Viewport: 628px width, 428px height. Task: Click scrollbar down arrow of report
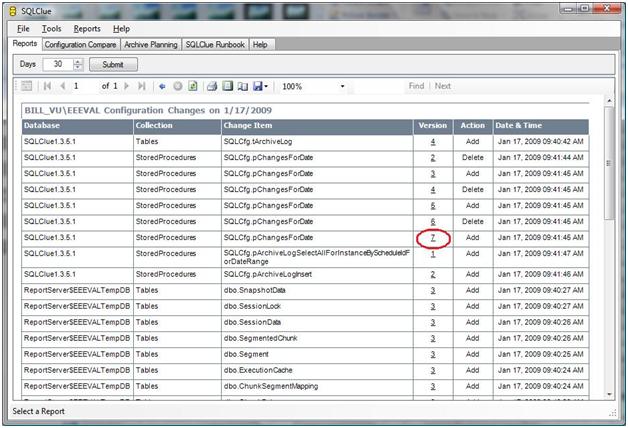pyautogui.click(x=609, y=395)
